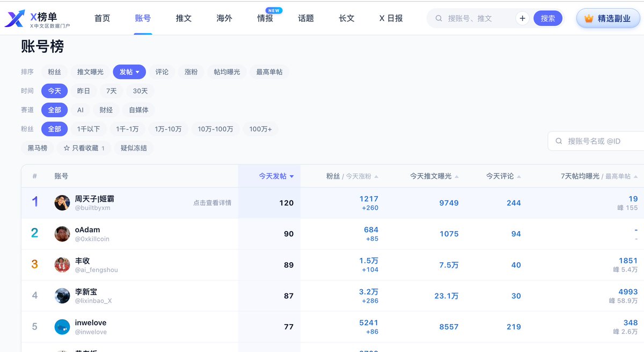Open oAdam avatar
The width and height of the screenshot is (644, 352).
click(x=62, y=234)
